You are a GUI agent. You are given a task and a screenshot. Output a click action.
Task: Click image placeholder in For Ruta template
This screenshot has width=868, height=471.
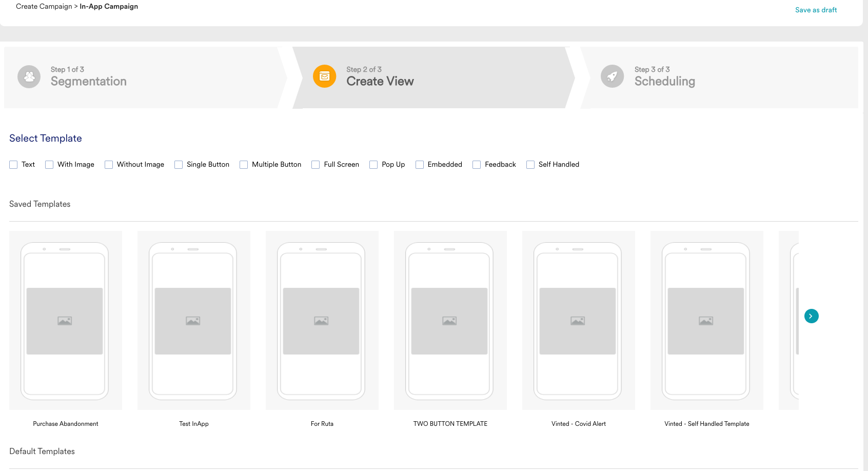(321, 321)
